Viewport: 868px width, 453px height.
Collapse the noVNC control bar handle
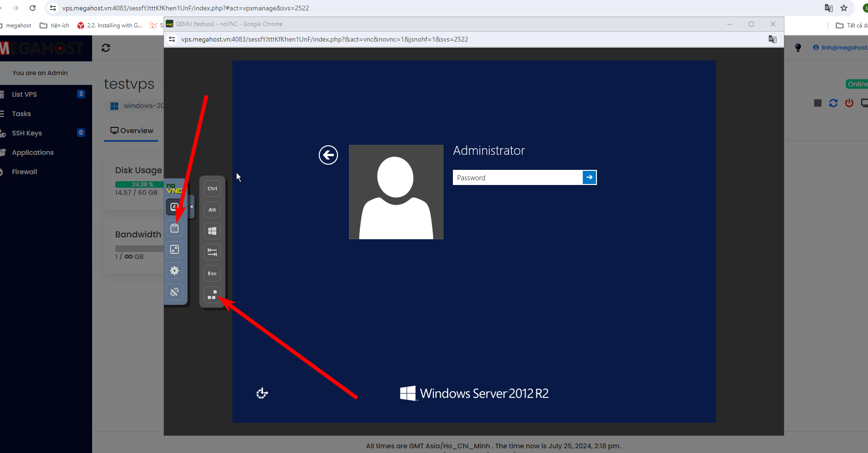point(192,207)
